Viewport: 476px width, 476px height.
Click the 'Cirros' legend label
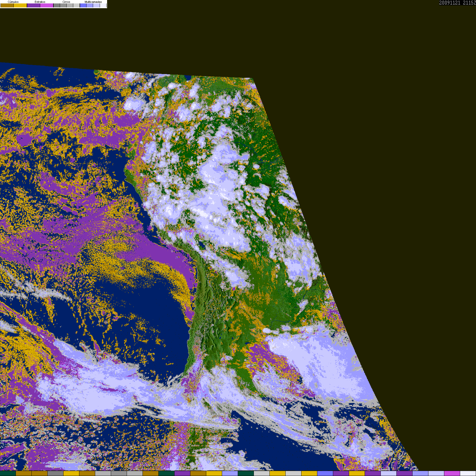(66, 2)
